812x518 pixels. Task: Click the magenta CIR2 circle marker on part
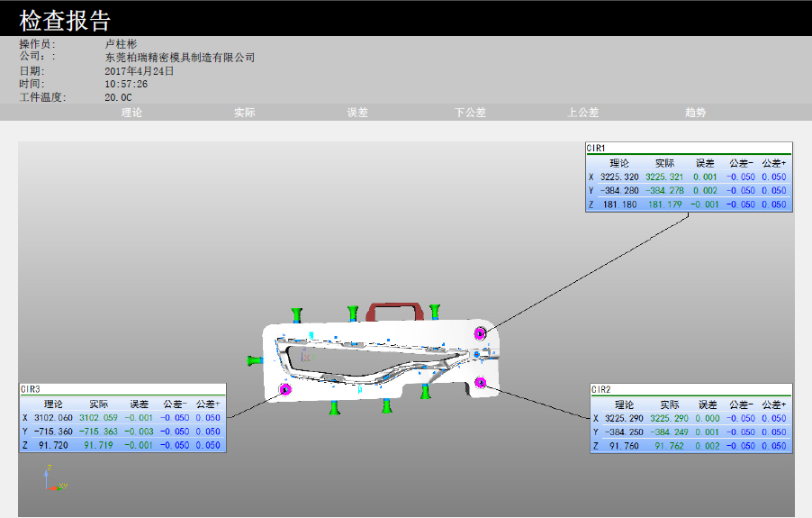point(482,382)
